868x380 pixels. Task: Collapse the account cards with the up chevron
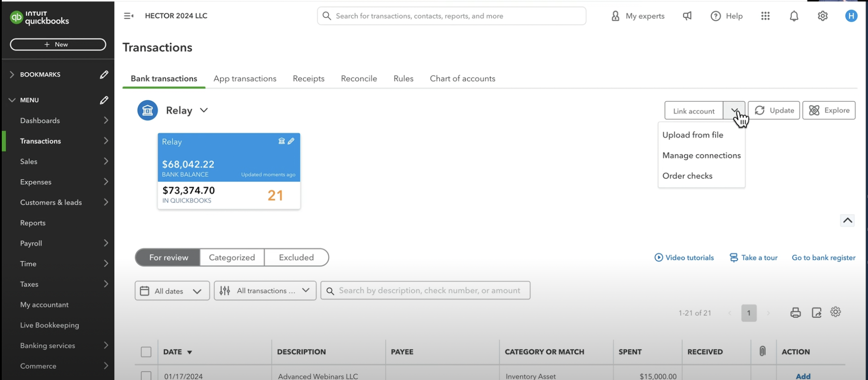[847, 220]
